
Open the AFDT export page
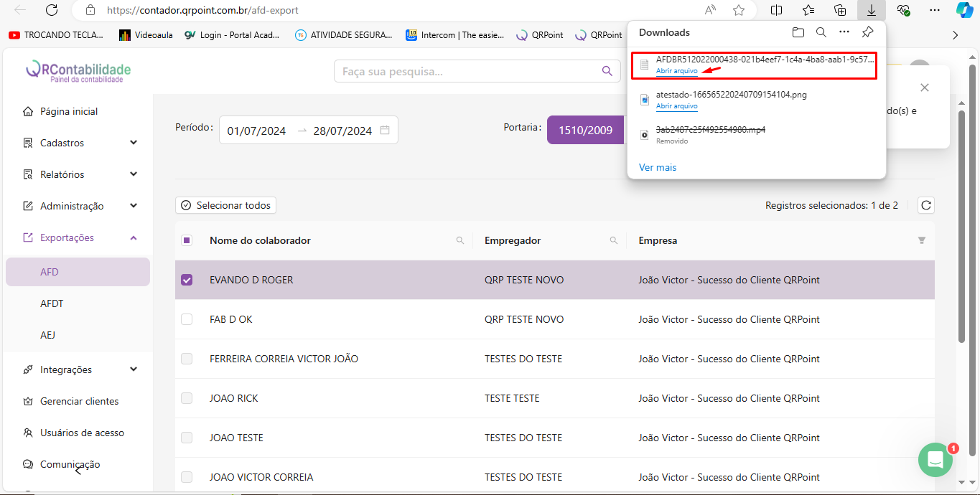[x=52, y=303]
